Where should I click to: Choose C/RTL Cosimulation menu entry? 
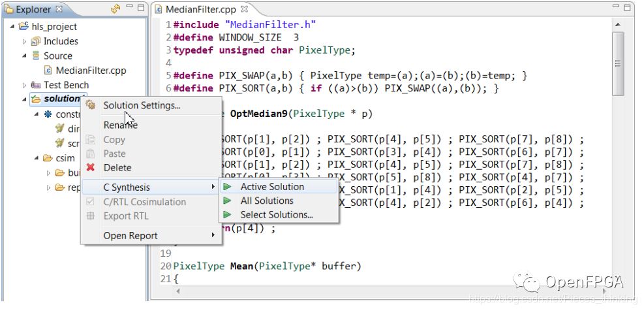[151, 202]
